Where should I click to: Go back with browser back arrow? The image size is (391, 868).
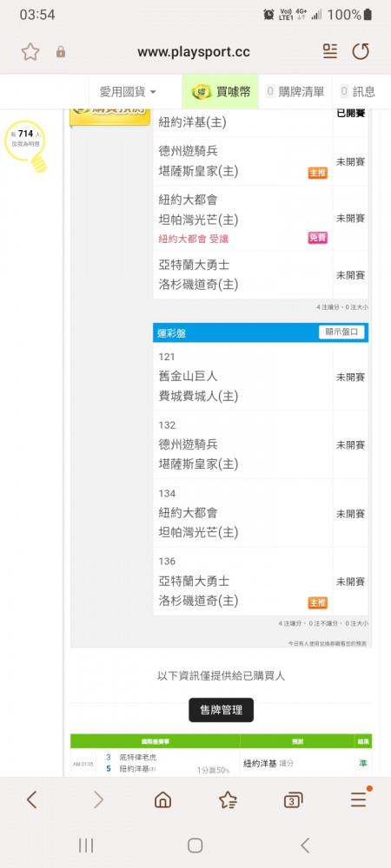click(32, 799)
